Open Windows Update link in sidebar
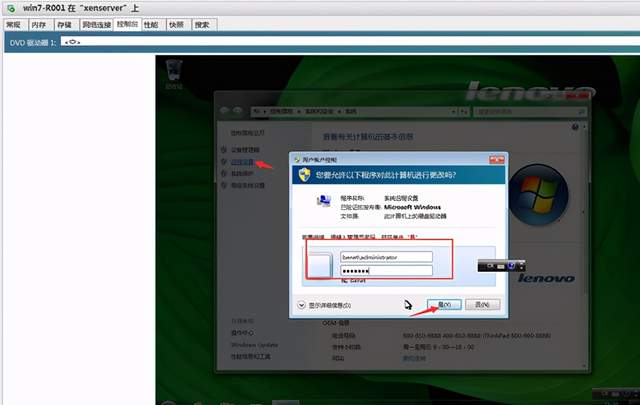 [254, 345]
